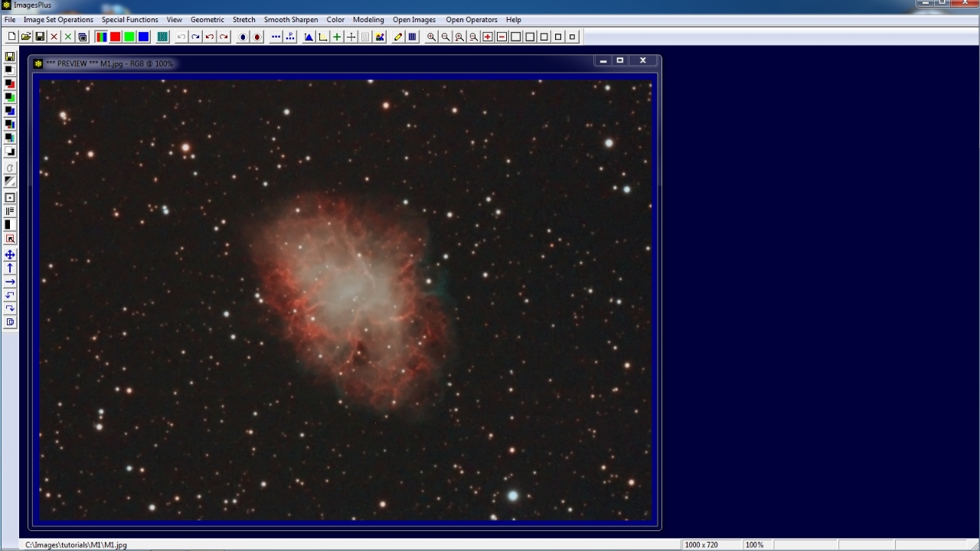This screenshot has width=980, height=551.
Task: Open the Smooth Sharpen menu
Action: pyautogui.click(x=291, y=20)
